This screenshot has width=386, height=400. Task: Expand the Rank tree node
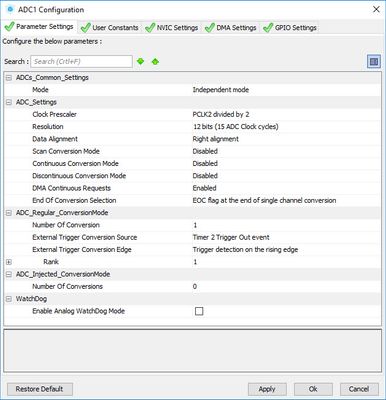click(x=9, y=262)
